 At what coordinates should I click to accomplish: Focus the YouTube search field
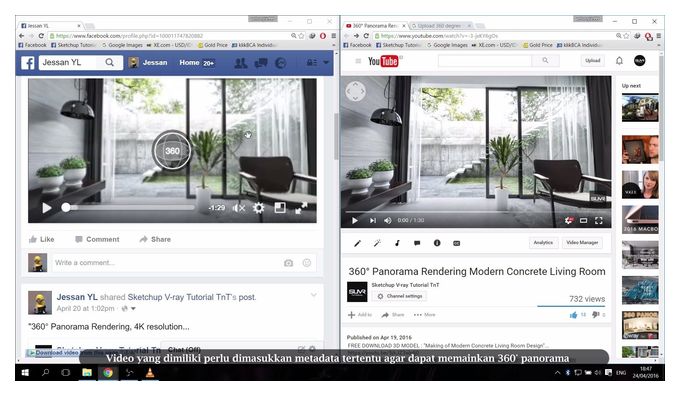click(485, 61)
